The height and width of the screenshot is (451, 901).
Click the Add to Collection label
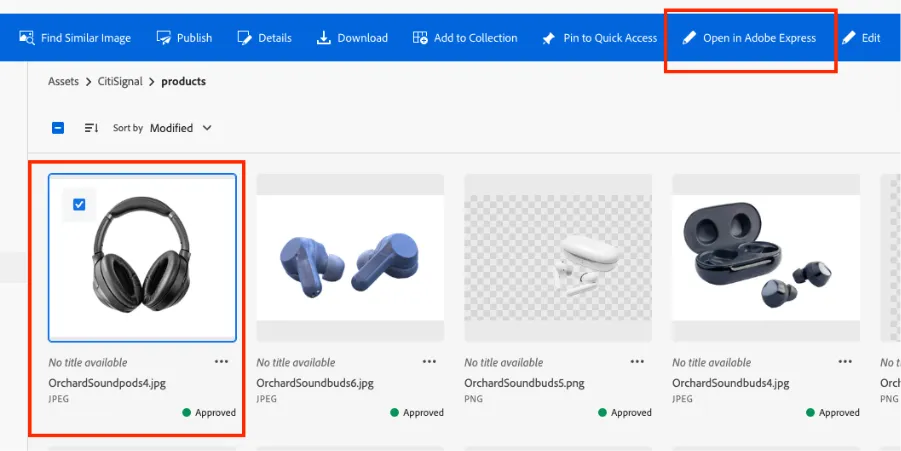[x=476, y=38]
